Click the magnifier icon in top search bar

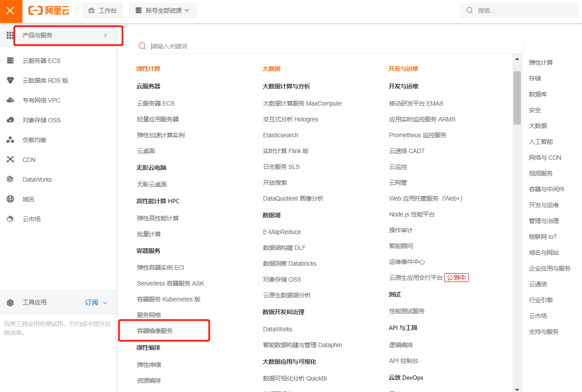tap(470, 10)
